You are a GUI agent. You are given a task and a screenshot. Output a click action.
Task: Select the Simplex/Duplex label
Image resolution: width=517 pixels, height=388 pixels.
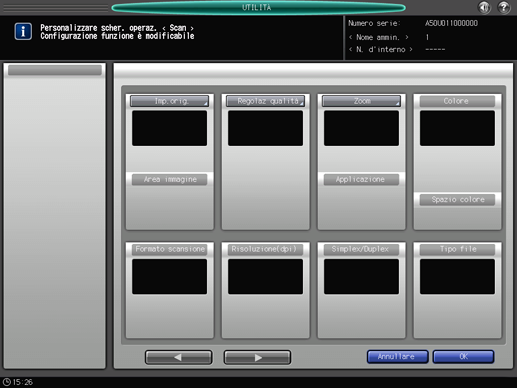tap(361, 249)
